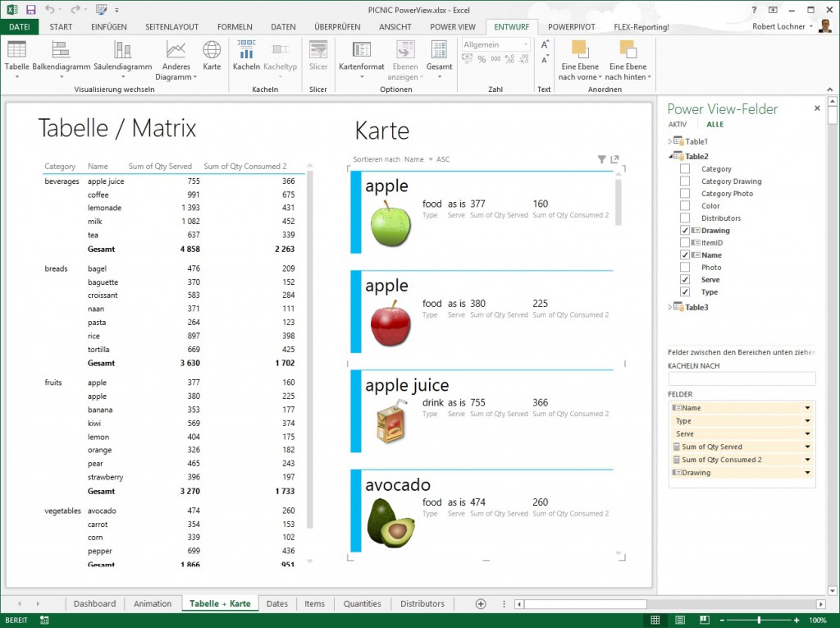Click the Name sort field link
This screenshot has width=840, height=628.
[x=413, y=159]
